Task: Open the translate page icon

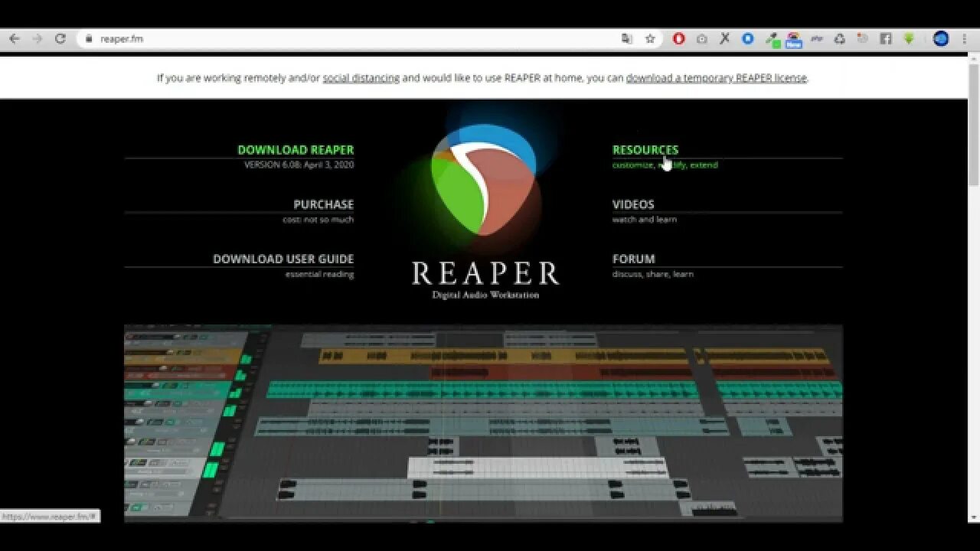Action: point(627,39)
